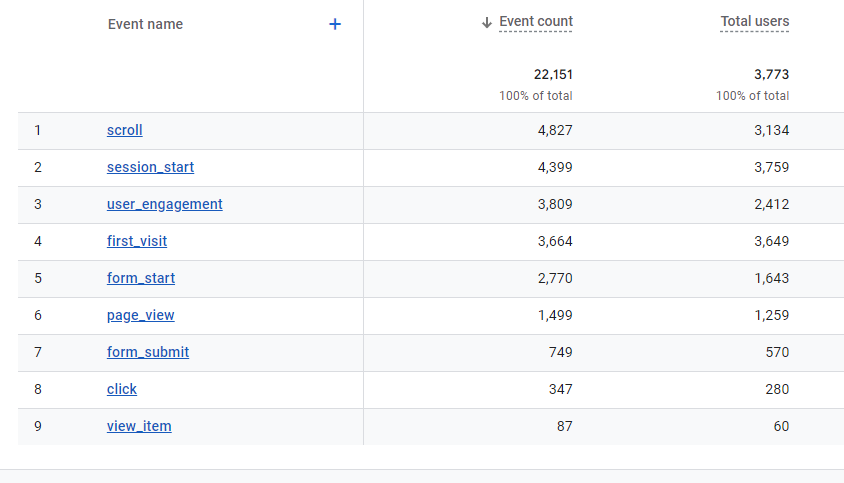The height and width of the screenshot is (483, 844).
Task: Click the 22,151 total event count
Action: point(553,74)
